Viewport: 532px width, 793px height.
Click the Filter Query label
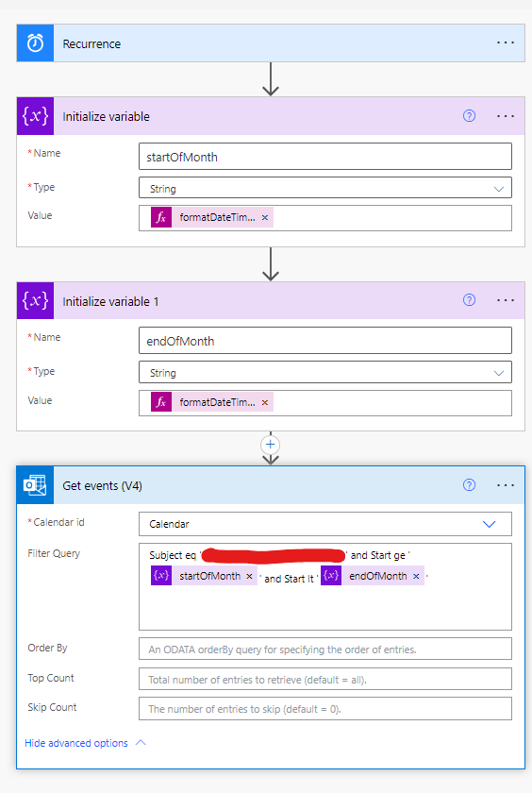tap(54, 553)
